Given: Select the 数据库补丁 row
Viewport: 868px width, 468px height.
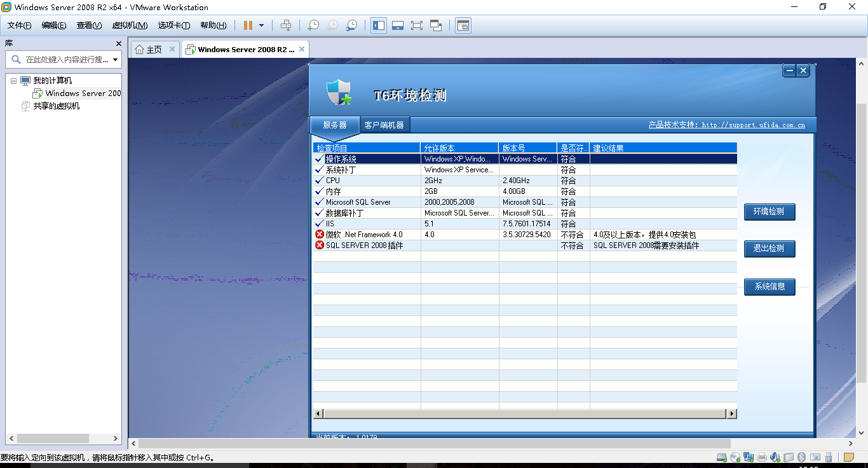Looking at the screenshot, I should click(x=525, y=213).
